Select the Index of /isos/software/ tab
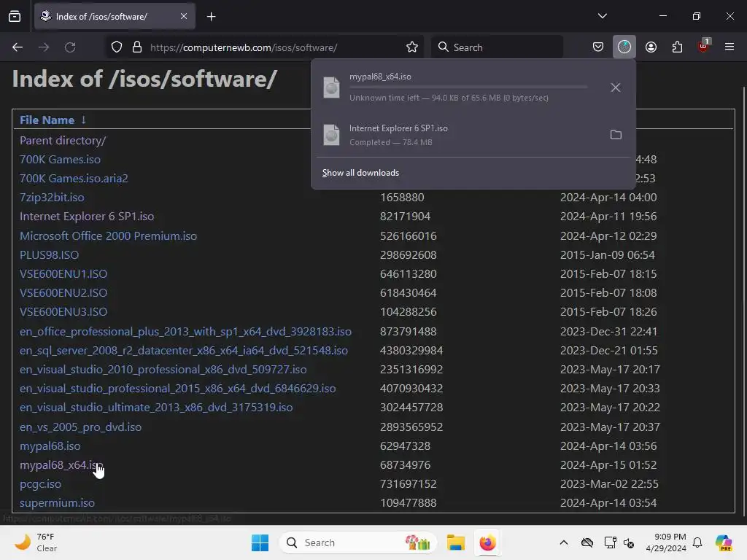The image size is (747, 560). coord(115,16)
